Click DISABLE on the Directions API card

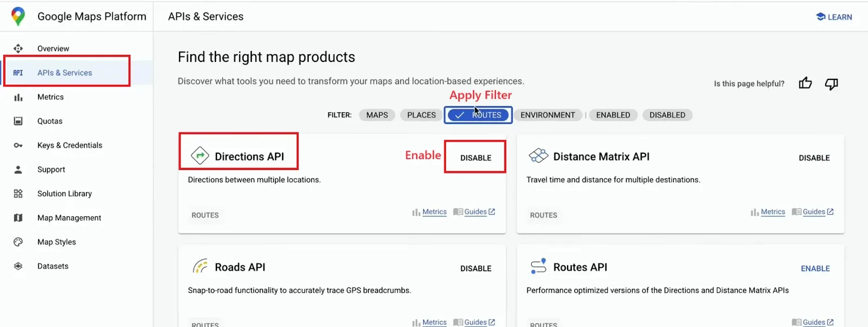tap(476, 158)
